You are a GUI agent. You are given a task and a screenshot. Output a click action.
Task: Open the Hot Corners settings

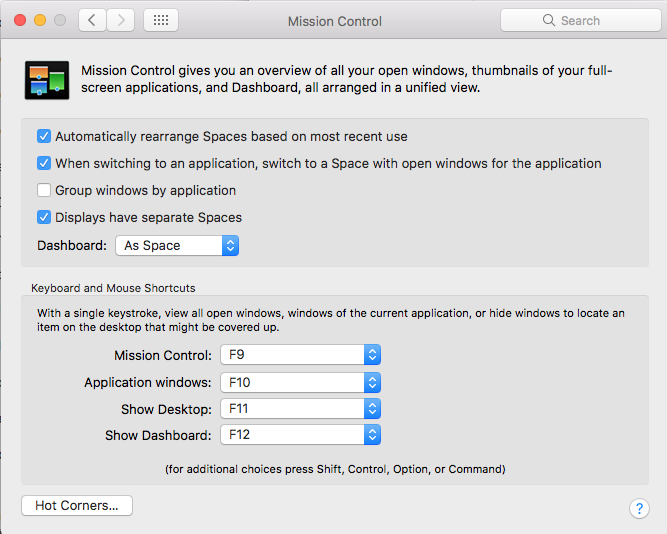tap(77, 505)
